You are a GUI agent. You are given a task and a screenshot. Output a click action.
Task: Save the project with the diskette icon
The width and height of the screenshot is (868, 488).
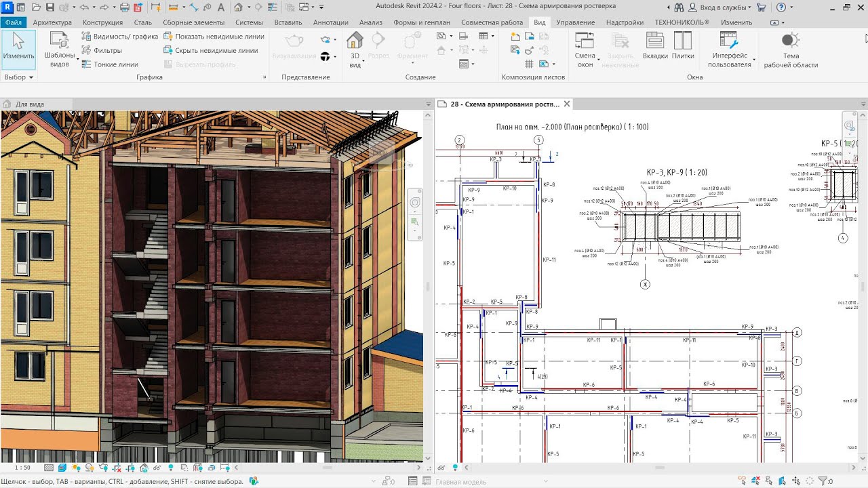(x=51, y=7)
